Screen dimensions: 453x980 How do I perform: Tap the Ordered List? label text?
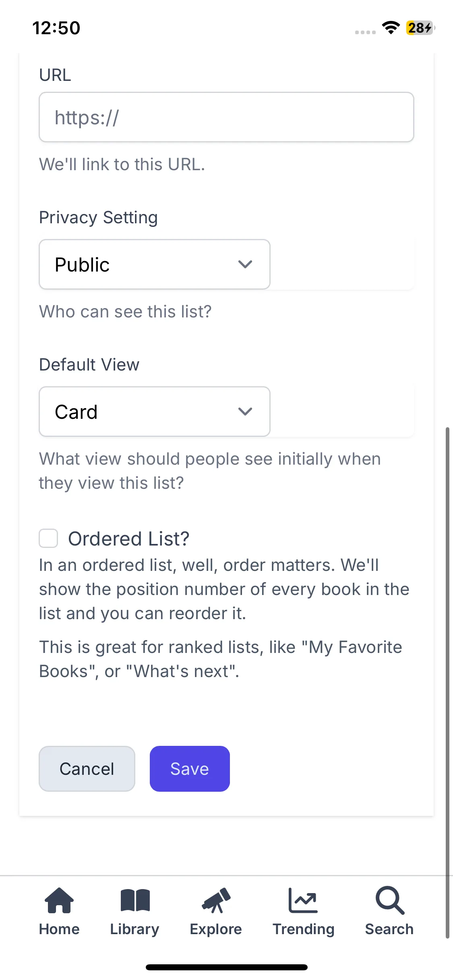click(128, 539)
